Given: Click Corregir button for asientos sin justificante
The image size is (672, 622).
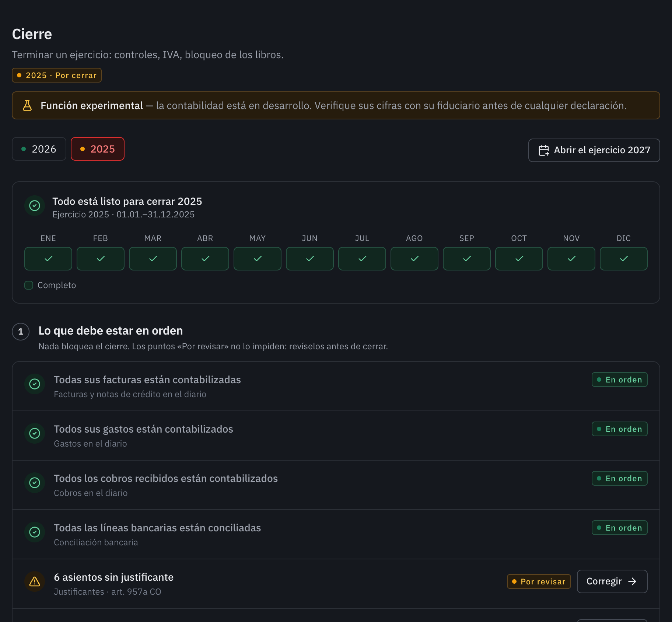Looking at the screenshot, I should [x=612, y=581].
